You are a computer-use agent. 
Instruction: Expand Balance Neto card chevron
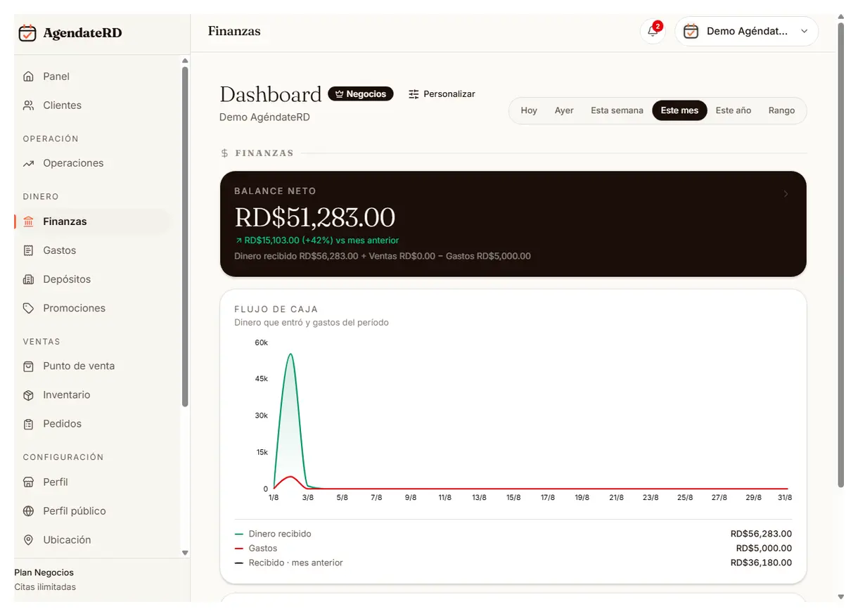pos(786,194)
